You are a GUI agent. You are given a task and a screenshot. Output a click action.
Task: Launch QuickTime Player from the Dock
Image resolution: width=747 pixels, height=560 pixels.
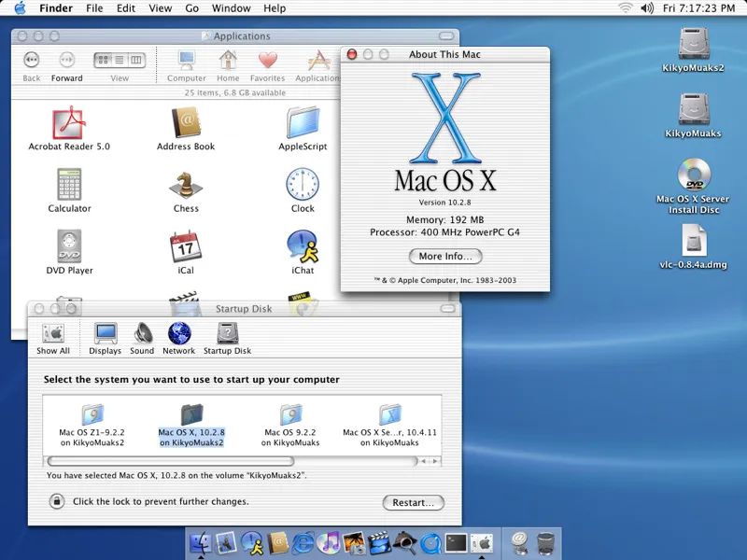429,543
